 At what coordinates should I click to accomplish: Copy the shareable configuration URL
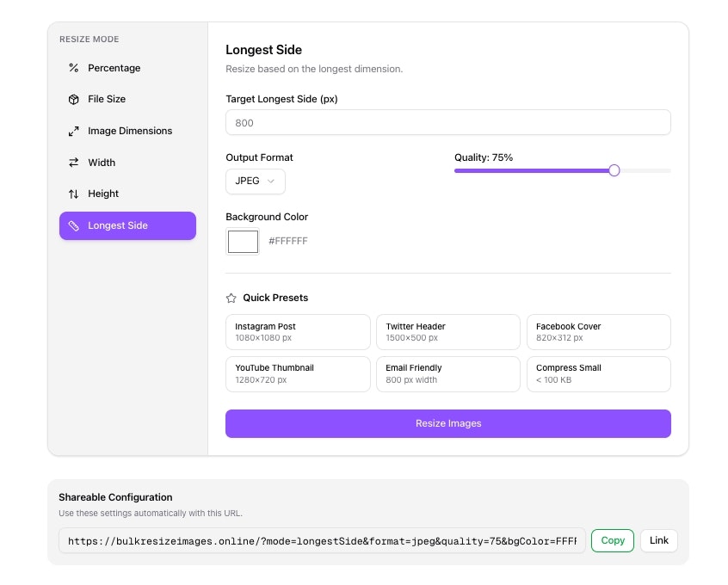coord(613,540)
